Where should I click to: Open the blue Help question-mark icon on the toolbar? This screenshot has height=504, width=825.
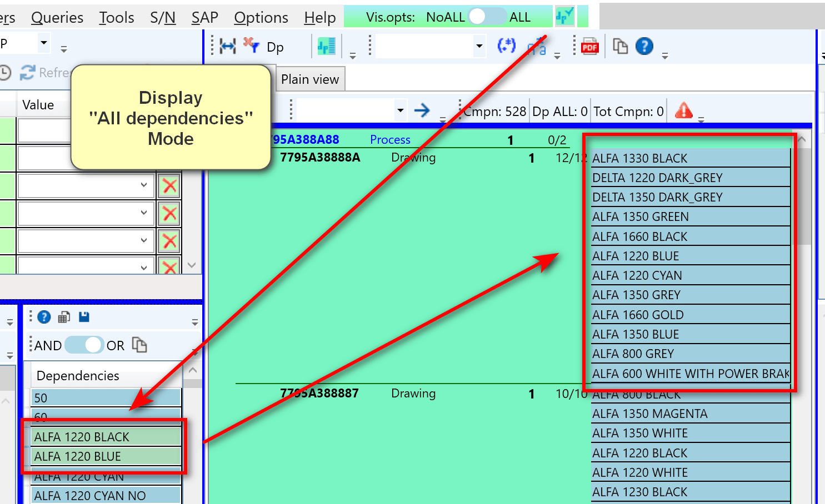click(x=644, y=46)
